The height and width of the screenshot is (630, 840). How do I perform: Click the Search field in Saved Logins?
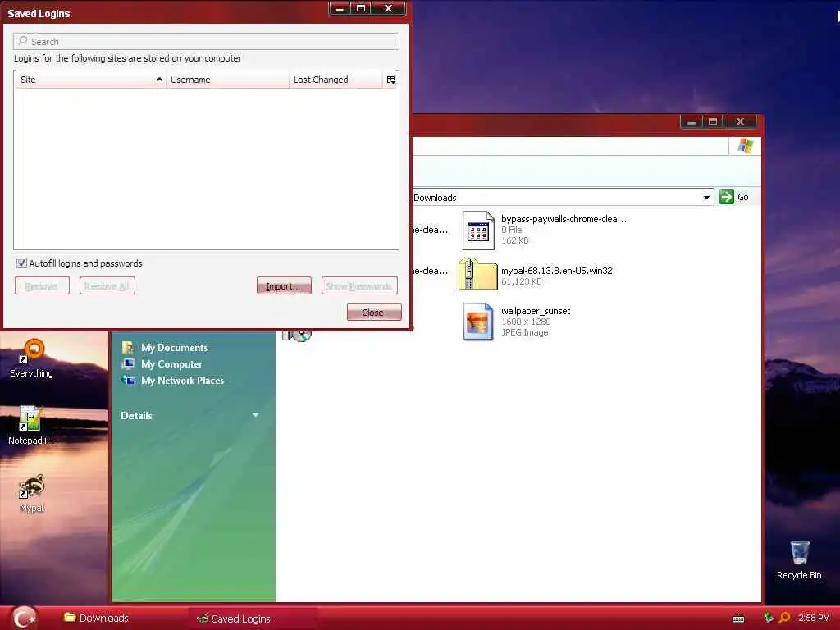coord(206,41)
